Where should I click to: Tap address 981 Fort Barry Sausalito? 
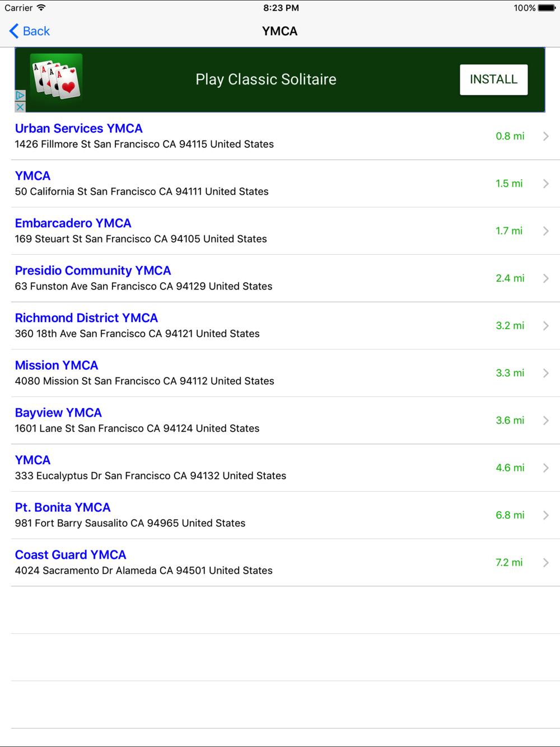click(x=130, y=523)
